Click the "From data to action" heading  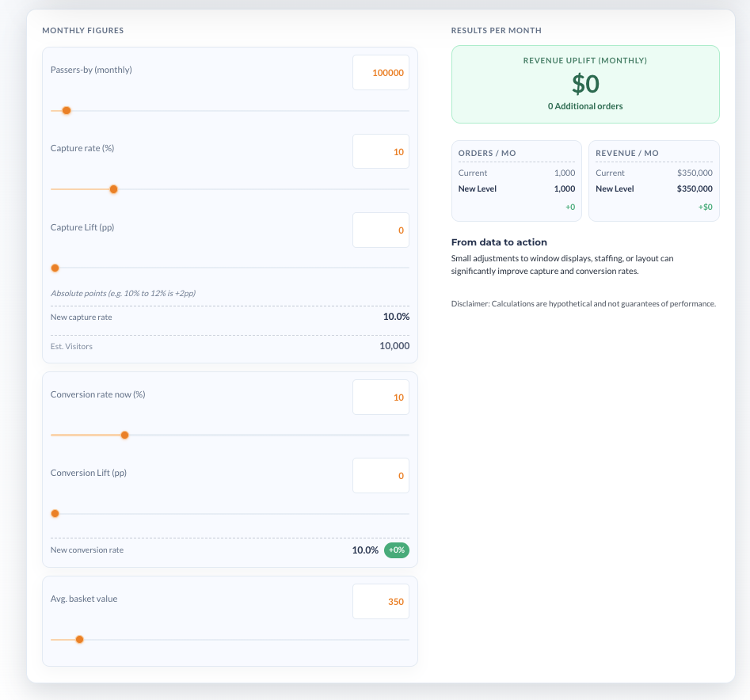pos(499,242)
